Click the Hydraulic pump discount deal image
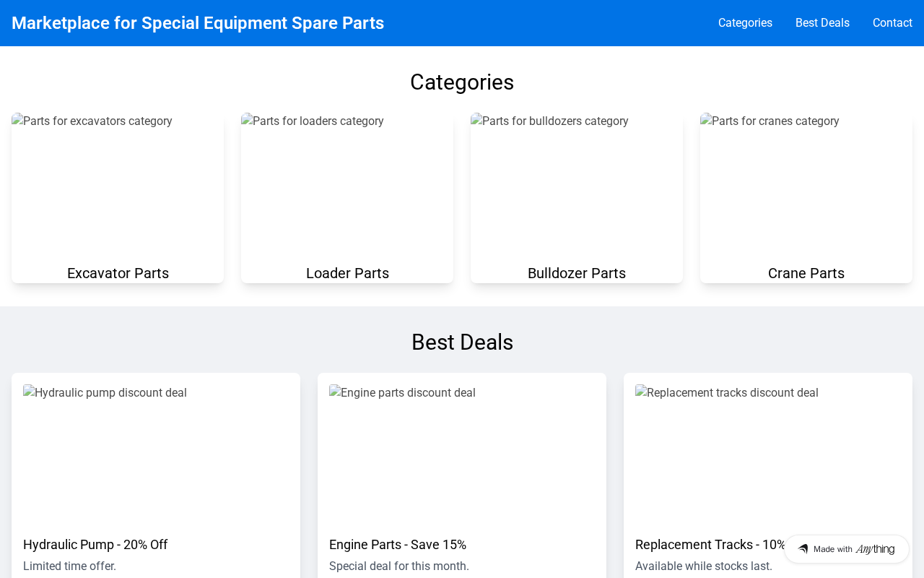This screenshot has height=578, width=924. 156,454
